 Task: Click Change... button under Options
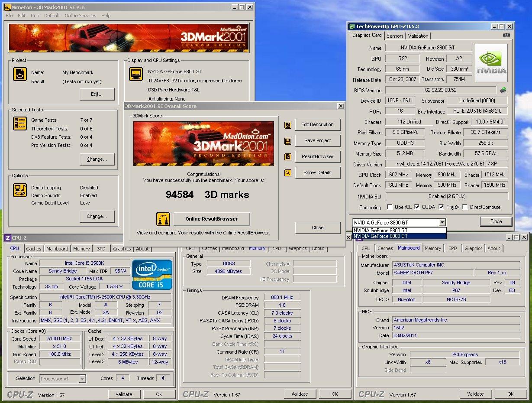(97, 216)
